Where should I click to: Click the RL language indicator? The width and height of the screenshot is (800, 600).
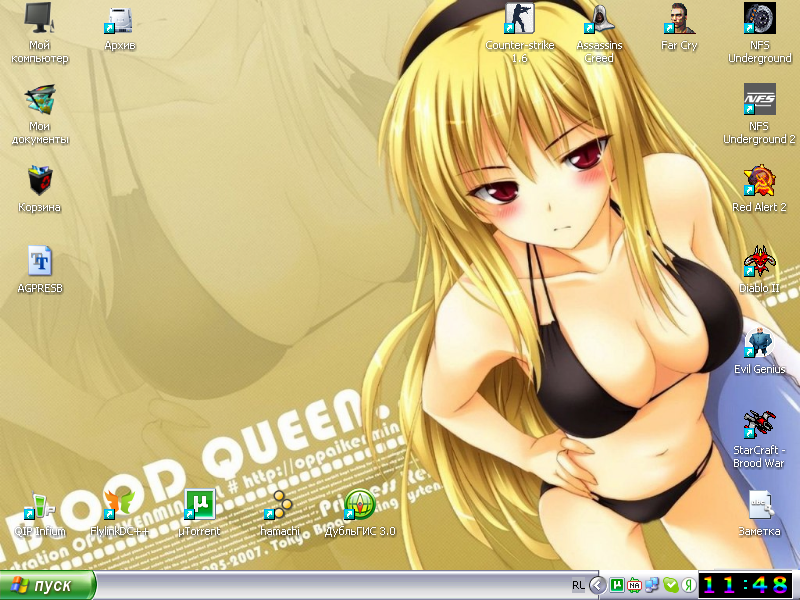(578, 585)
